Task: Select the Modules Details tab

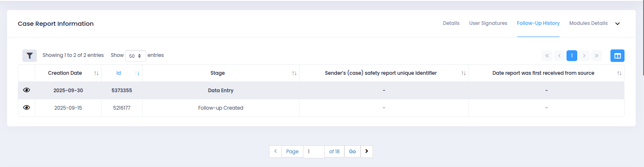Action: point(588,23)
